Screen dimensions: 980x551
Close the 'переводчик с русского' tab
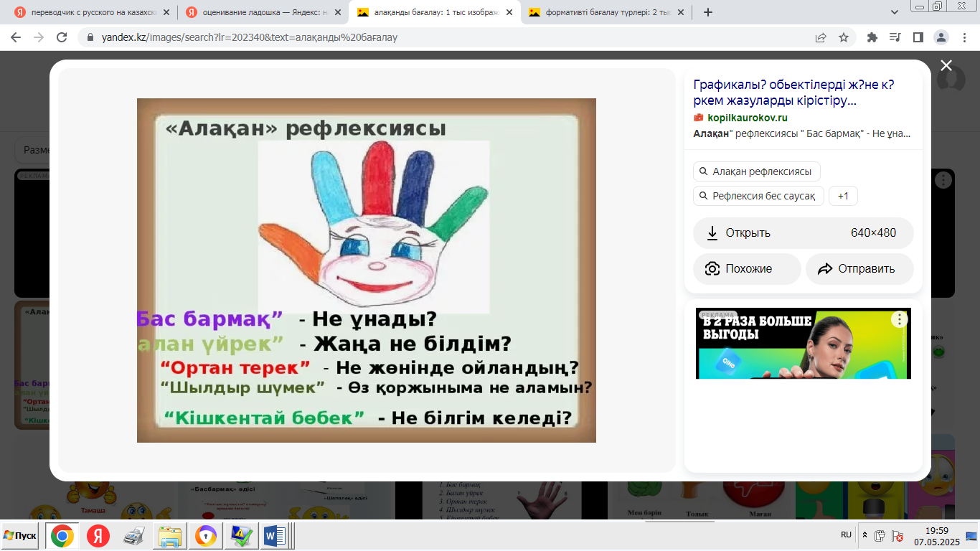click(x=166, y=12)
